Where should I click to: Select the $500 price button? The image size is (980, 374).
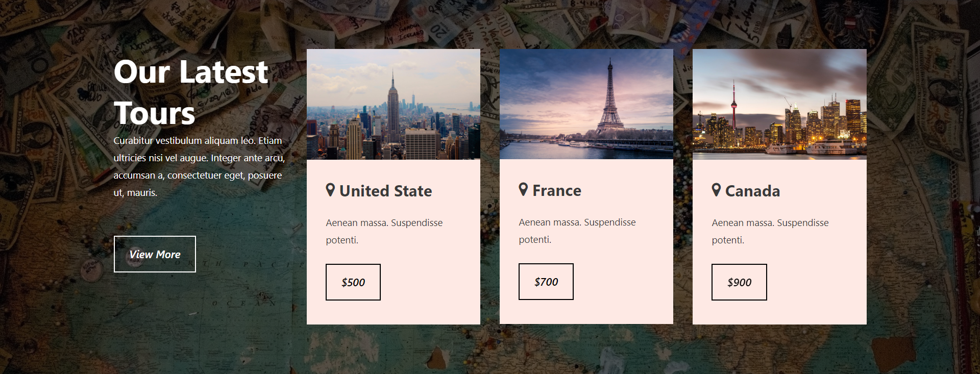click(353, 282)
